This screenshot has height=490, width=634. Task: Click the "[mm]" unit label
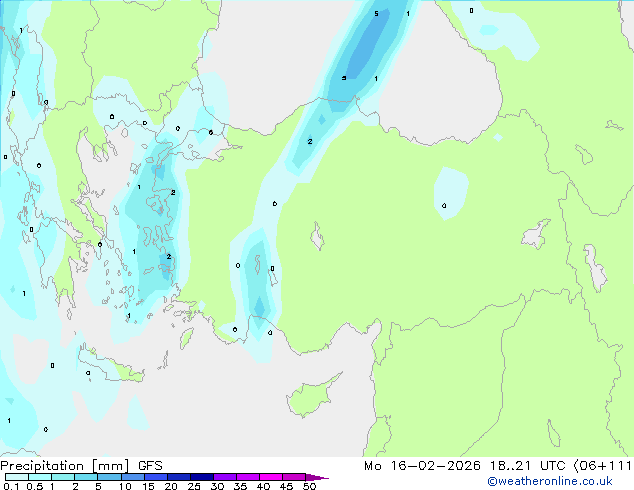(111, 466)
